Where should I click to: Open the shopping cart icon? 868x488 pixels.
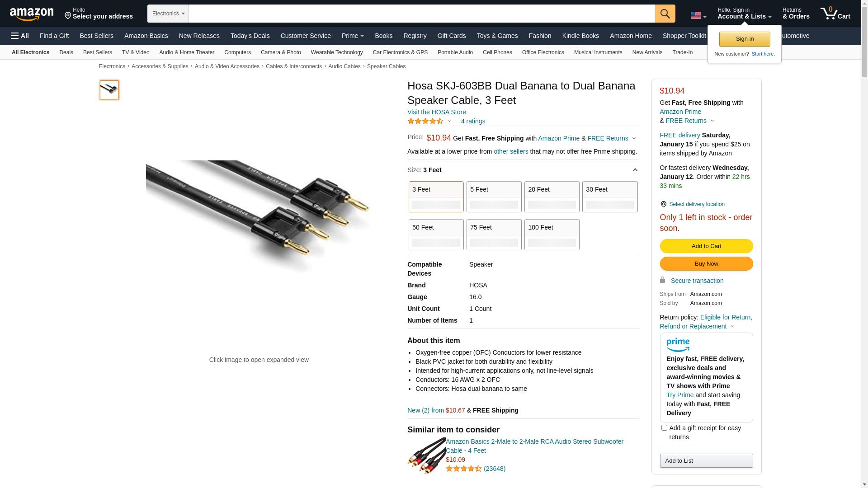(835, 14)
